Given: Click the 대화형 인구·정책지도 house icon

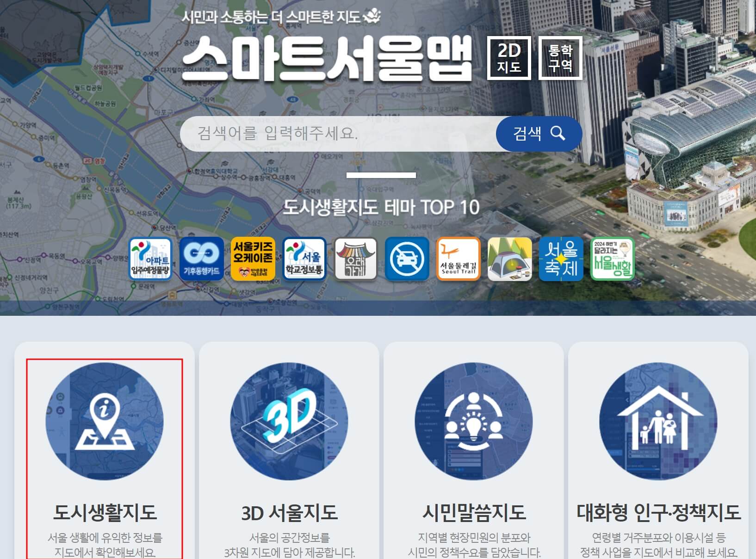Looking at the screenshot, I should 658,421.
